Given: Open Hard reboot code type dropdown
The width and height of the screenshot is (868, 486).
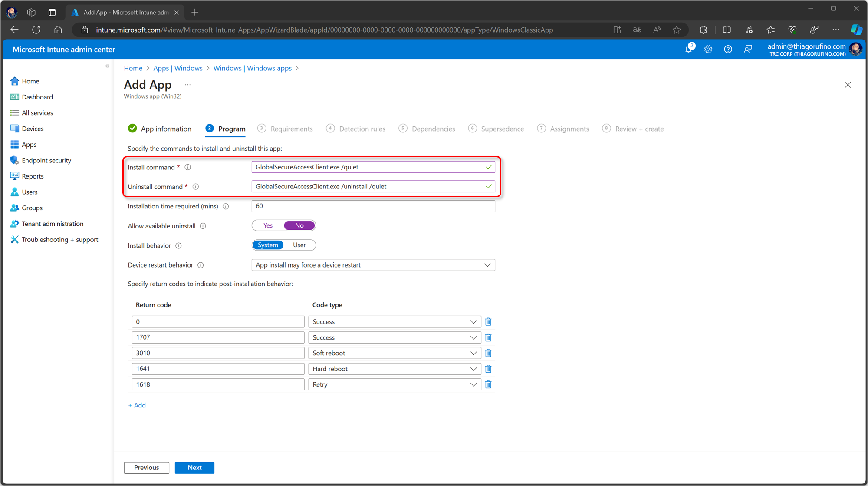Looking at the screenshot, I should click(x=395, y=369).
